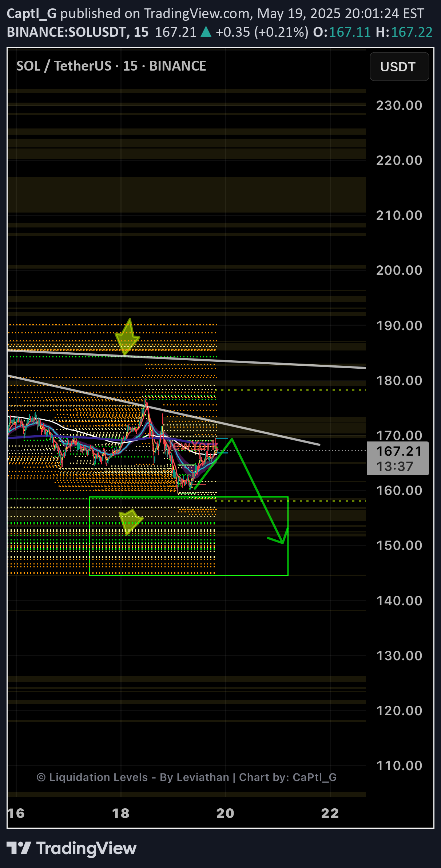Click the Captl_G author name
This screenshot has height=868, width=441.
(31, 13)
